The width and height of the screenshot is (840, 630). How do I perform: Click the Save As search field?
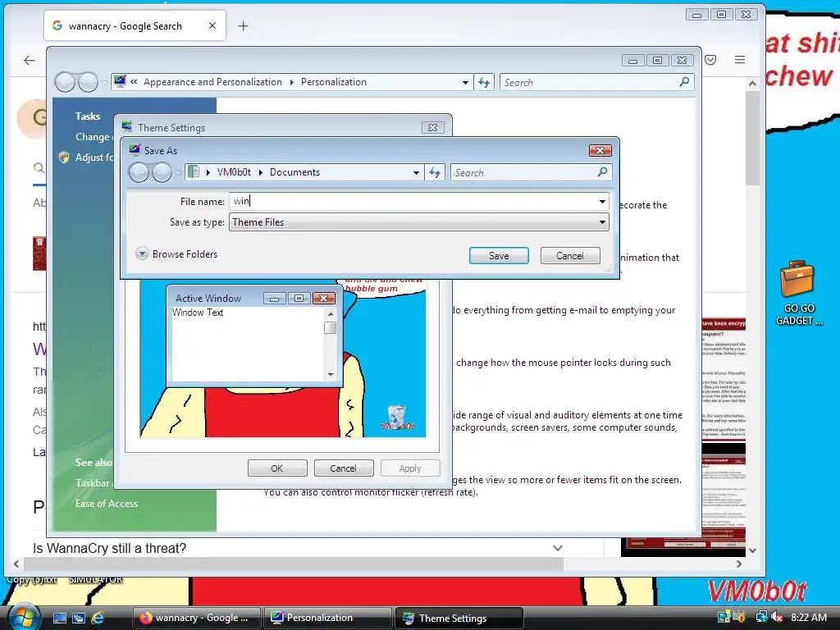(x=524, y=172)
